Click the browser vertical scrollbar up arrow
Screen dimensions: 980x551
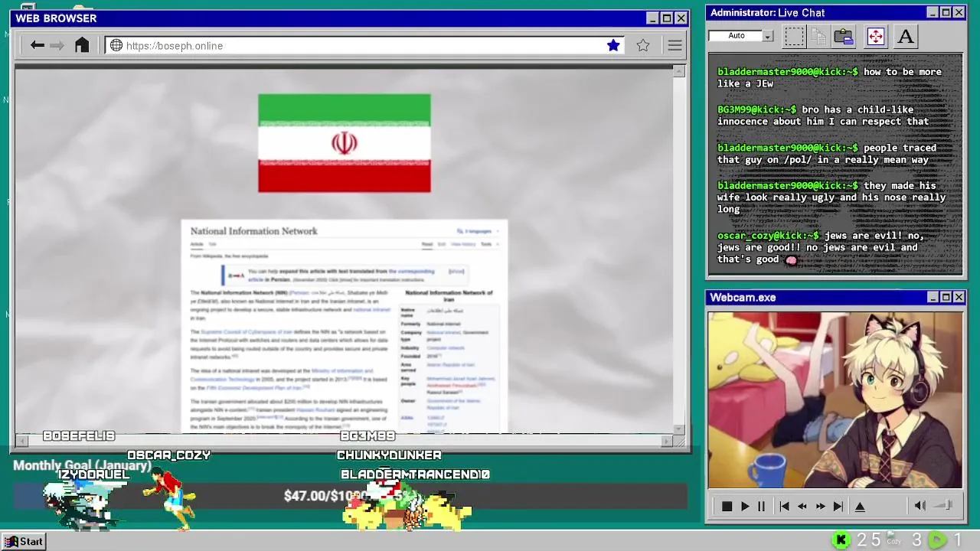pyautogui.click(x=679, y=71)
